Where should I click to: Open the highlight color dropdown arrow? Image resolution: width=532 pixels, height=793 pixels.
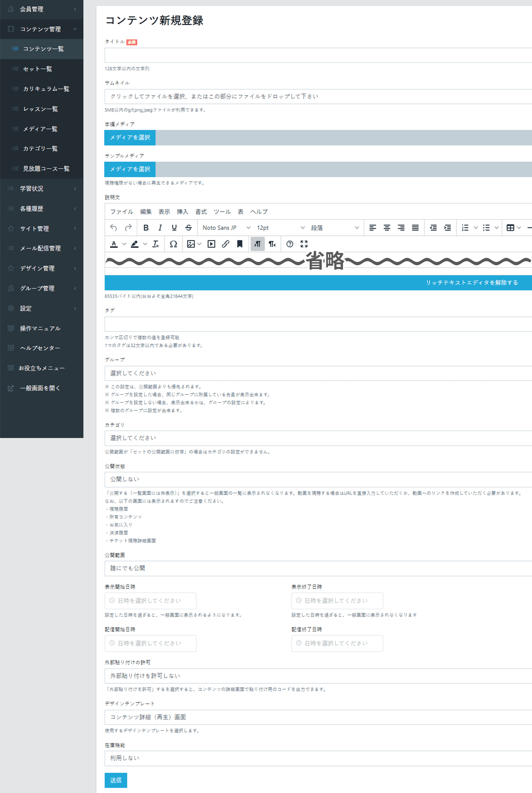[x=145, y=244]
